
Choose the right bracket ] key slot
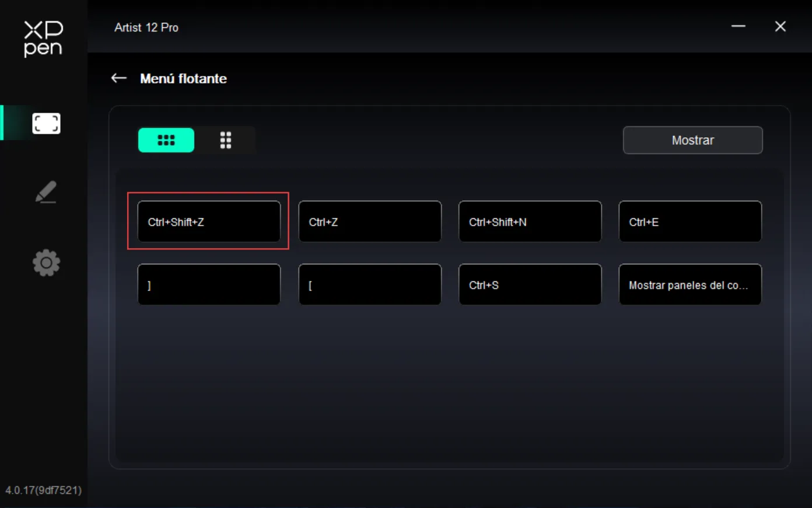(209, 284)
